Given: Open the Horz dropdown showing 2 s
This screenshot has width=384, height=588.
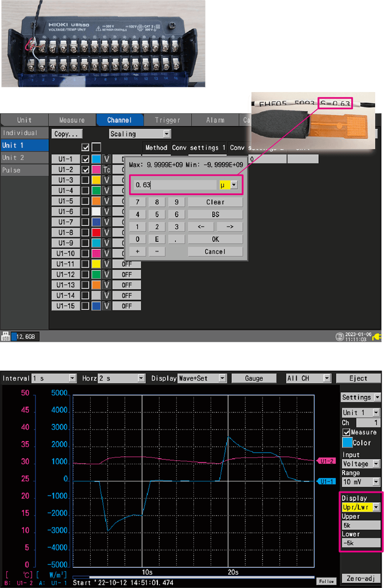Looking at the screenshot, I should (x=121, y=378).
